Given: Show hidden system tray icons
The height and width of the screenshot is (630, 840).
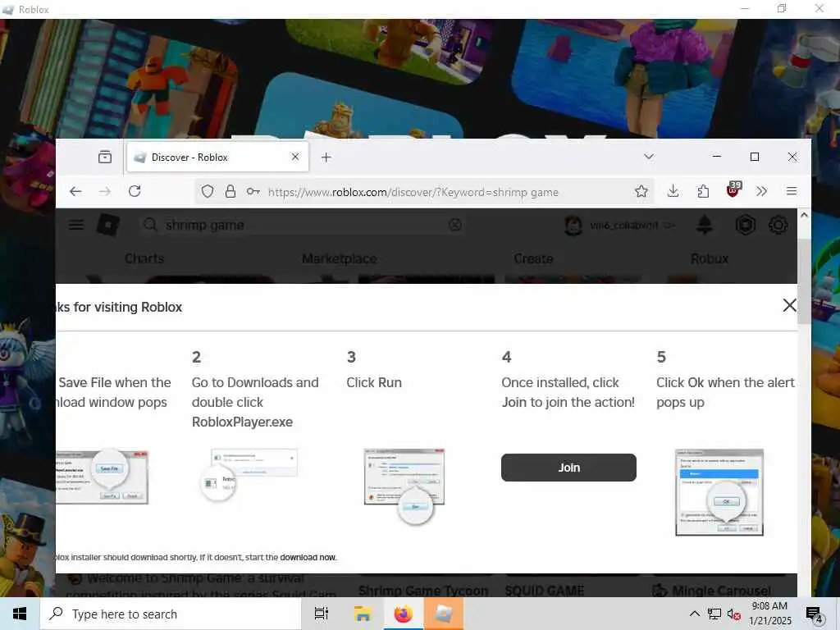Looking at the screenshot, I should point(694,614).
